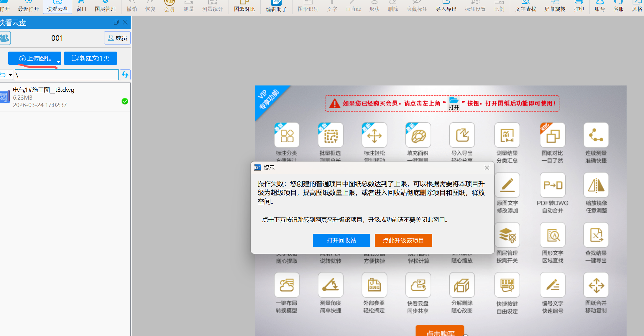
Task: Create folder with 新建文件夹 button
Action: [x=91, y=58]
